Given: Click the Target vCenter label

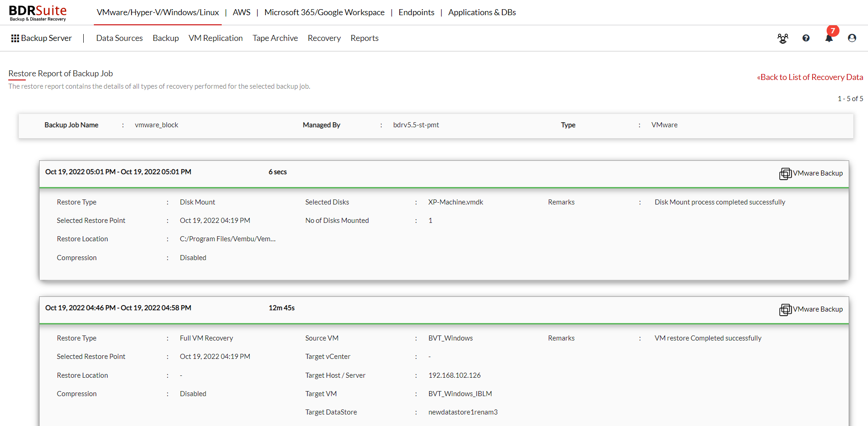Looking at the screenshot, I should click(x=328, y=357).
